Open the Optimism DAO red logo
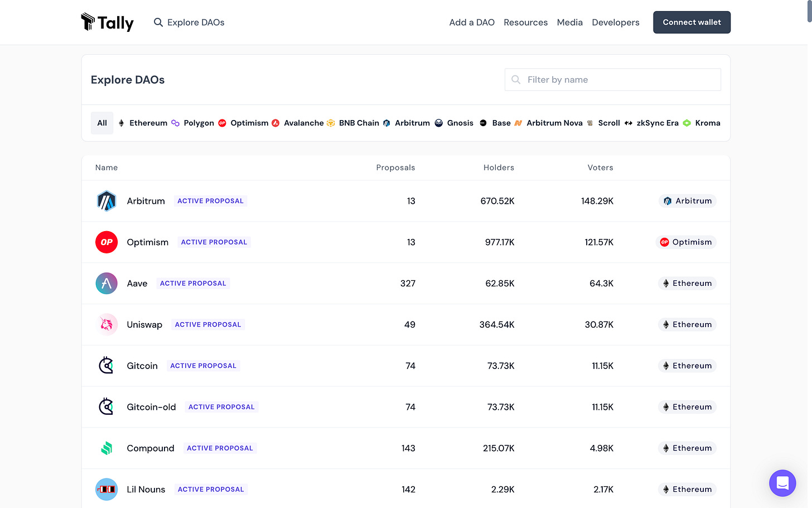The image size is (812, 508). coord(107,242)
